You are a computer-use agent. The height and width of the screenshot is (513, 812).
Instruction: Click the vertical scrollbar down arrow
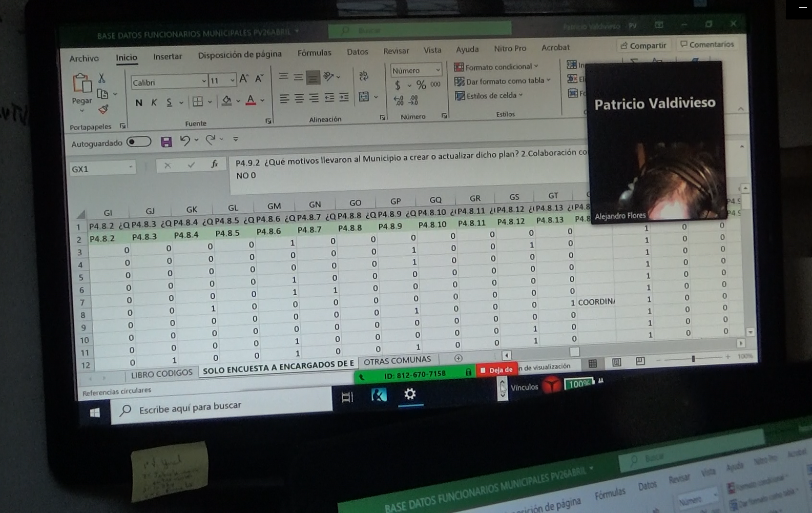750,332
